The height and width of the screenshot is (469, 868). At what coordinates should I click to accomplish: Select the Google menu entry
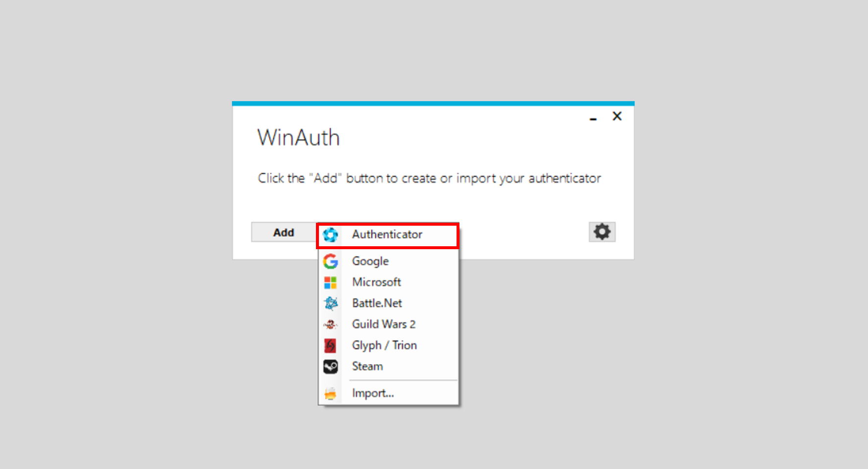tap(388, 261)
